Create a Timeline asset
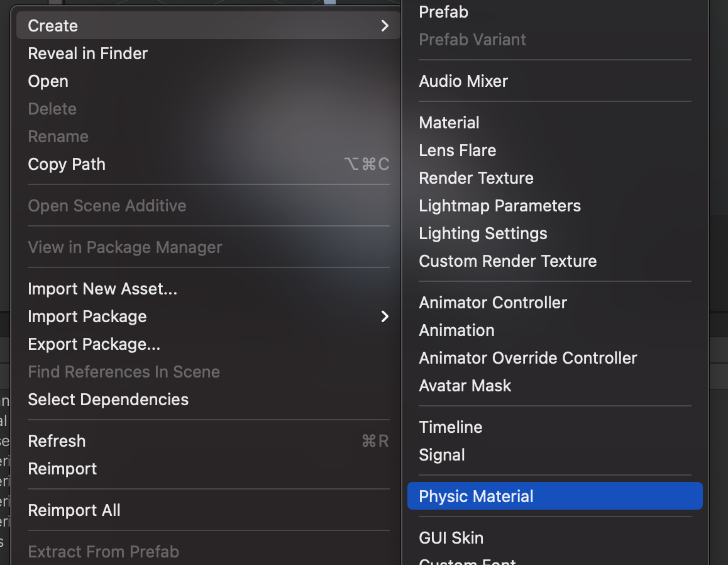The width and height of the screenshot is (728, 565). point(451,427)
